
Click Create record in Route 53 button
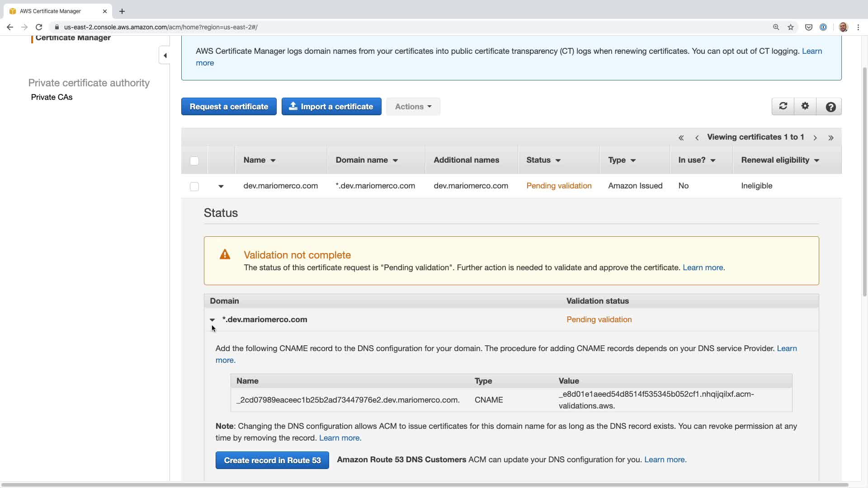[272, 460]
